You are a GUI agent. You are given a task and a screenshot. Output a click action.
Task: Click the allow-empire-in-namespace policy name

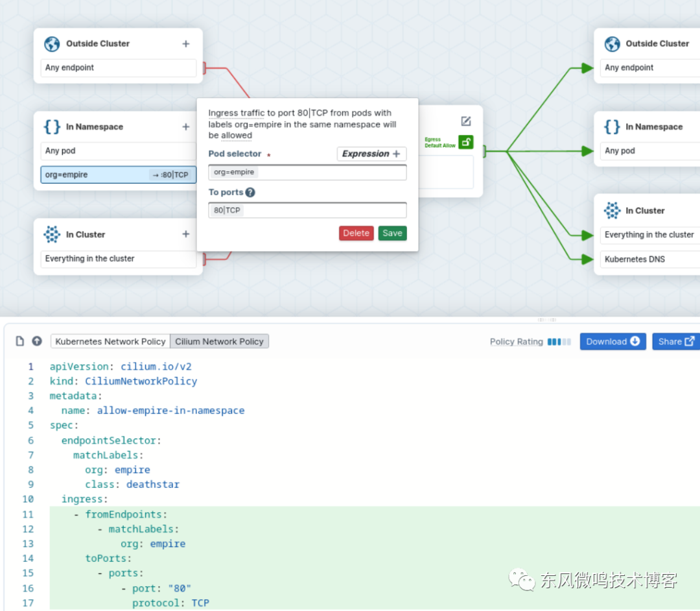coord(171,411)
